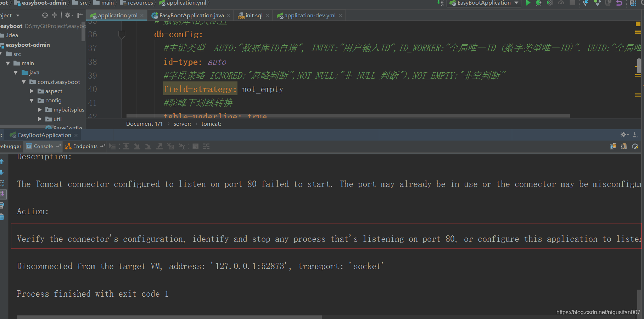The height and width of the screenshot is (319, 644).
Task: Click the VCS update project icon
Action: (x=586, y=3)
